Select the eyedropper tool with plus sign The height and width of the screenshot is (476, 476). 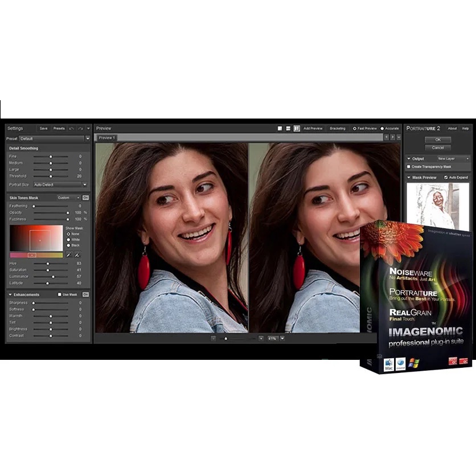point(77,255)
